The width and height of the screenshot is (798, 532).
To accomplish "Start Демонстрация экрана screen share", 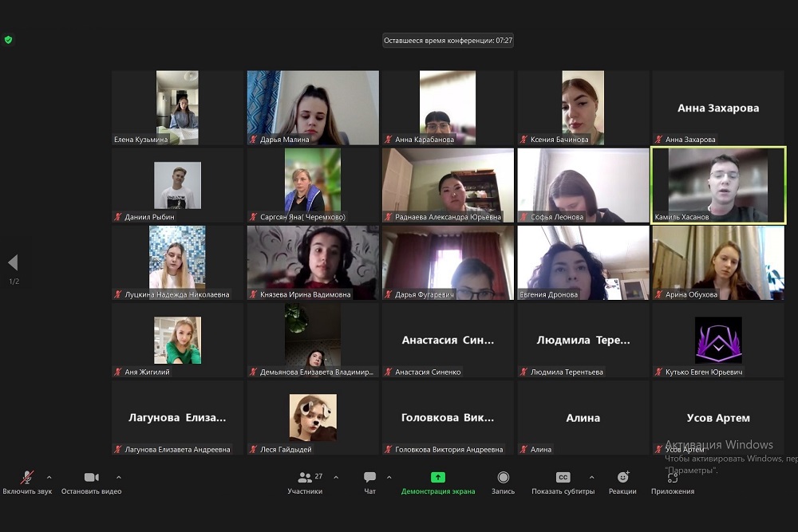I will pyautogui.click(x=437, y=478).
